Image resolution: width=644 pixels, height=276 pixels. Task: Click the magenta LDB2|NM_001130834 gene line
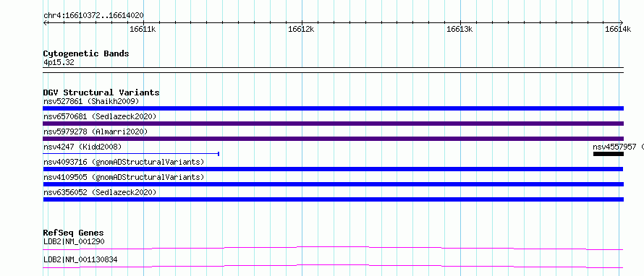(333, 266)
